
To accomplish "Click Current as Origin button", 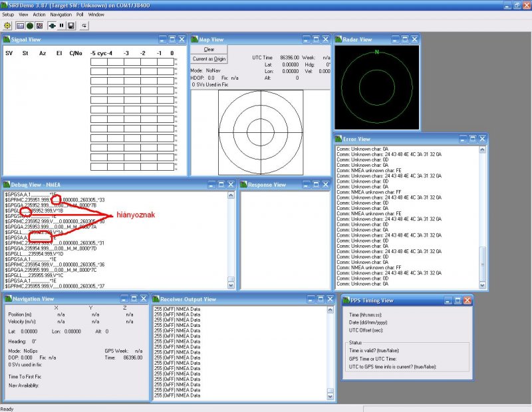I will pos(209,59).
